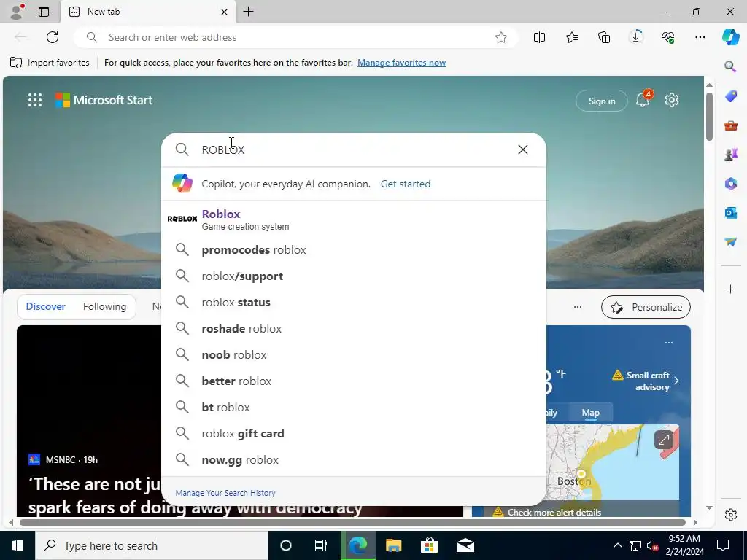This screenshot has width=747, height=560.
Task: Expand the weather map
Action: (x=664, y=440)
